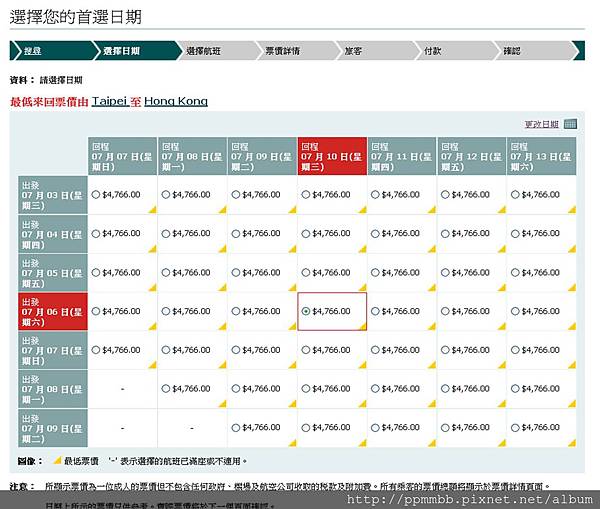This screenshot has height=509, width=600.
Task: Select fare for depart 07/07, return 07/11
Action: point(375,350)
